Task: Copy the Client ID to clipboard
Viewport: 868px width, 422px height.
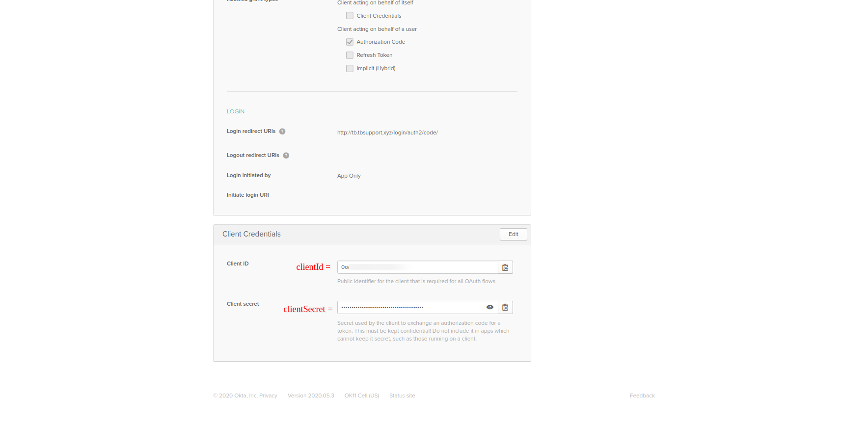Action: 505,267
